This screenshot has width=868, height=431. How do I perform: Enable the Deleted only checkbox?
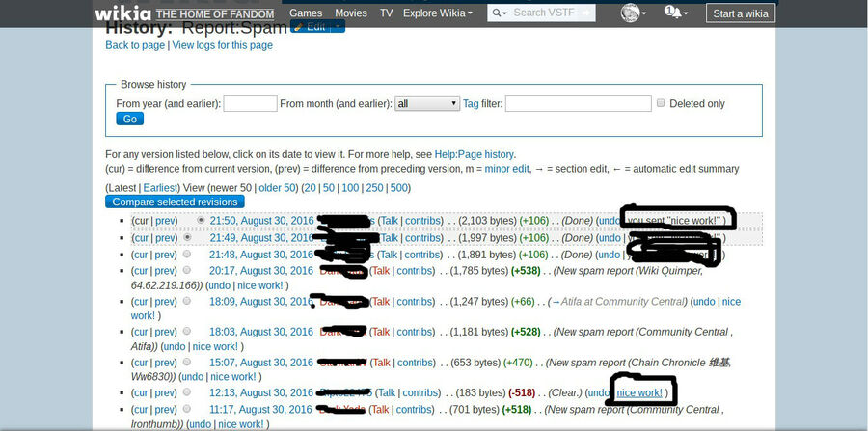pos(661,103)
